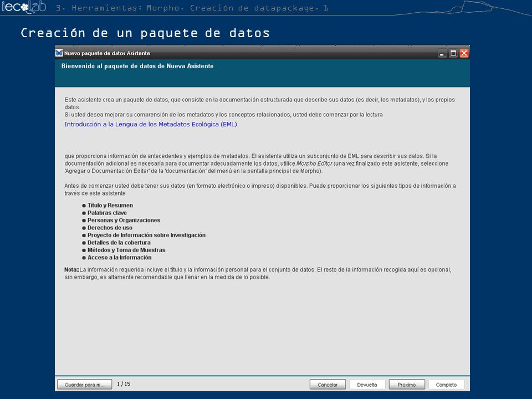Screen dimensions: 532x399
Task: Minimize the Nuevo paquete de datos window
Action: click(442, 53)
